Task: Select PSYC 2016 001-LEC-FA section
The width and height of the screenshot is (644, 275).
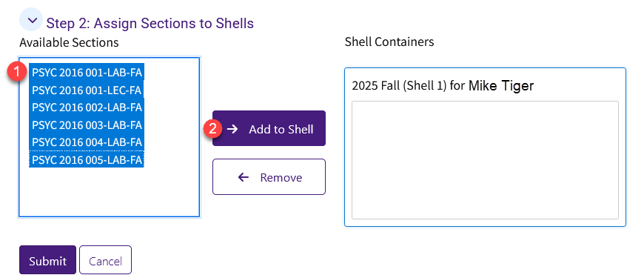Action: (x=87, y=90)
